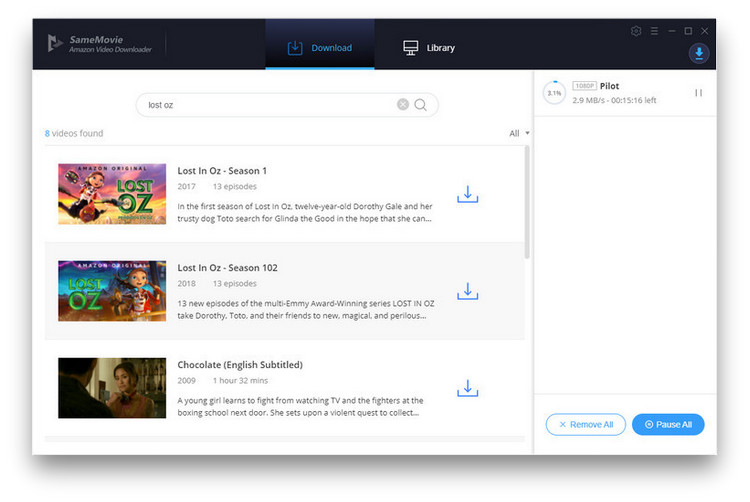Open the hamburger menu in title bar
Screen dimensions: 750x502
[654, 31]
